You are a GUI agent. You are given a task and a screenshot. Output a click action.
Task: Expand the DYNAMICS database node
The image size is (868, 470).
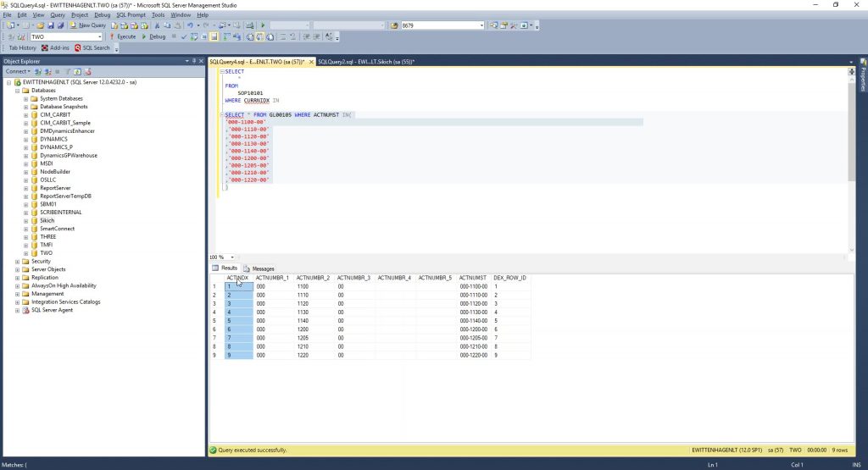pyautogui.click(x=26, y=139)
